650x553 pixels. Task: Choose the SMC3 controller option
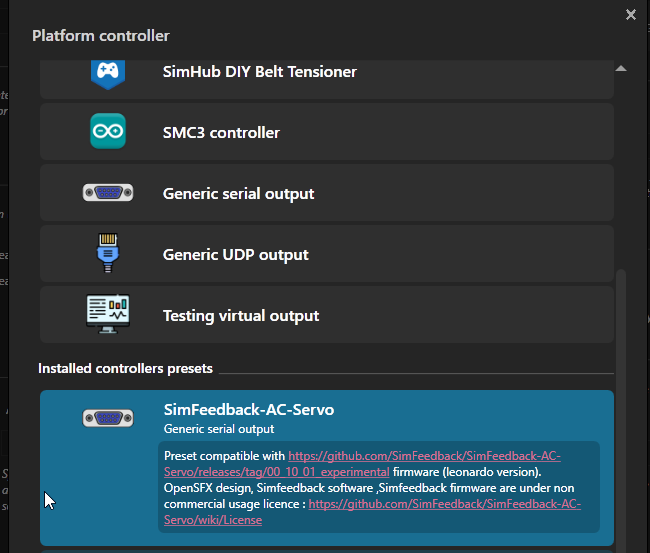coord(221,133)
